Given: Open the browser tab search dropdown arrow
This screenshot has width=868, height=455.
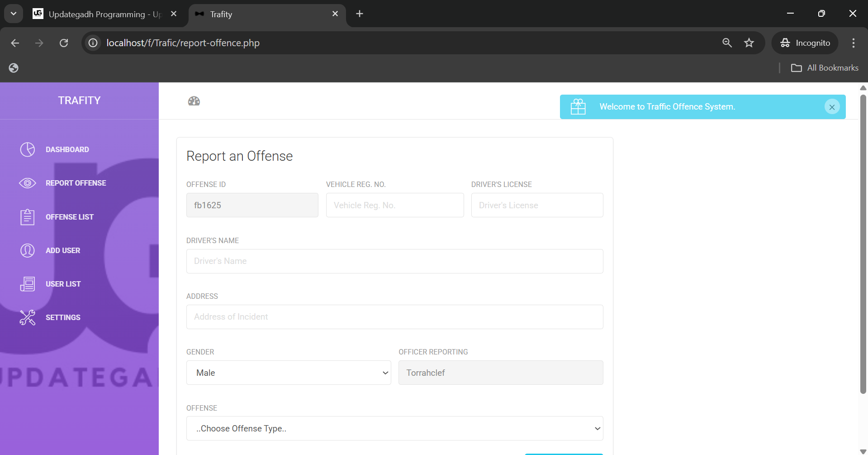Looking at the screenshot, I should point(14,14).
